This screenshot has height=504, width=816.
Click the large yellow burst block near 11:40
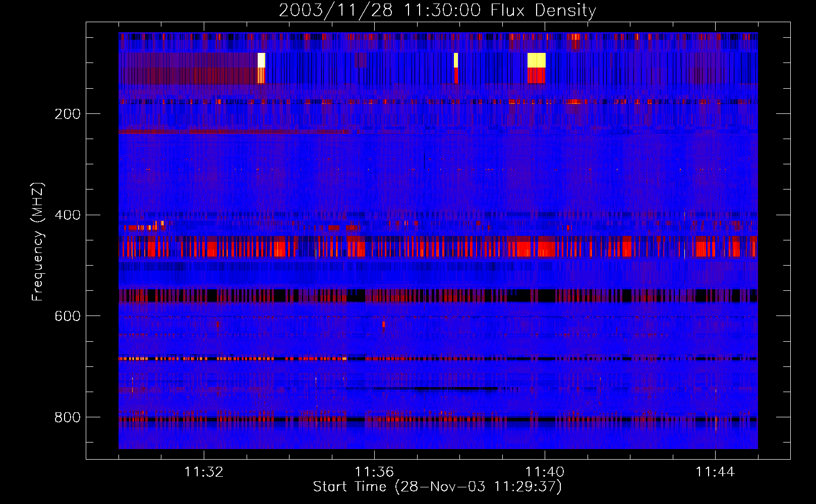pos(537,60)
